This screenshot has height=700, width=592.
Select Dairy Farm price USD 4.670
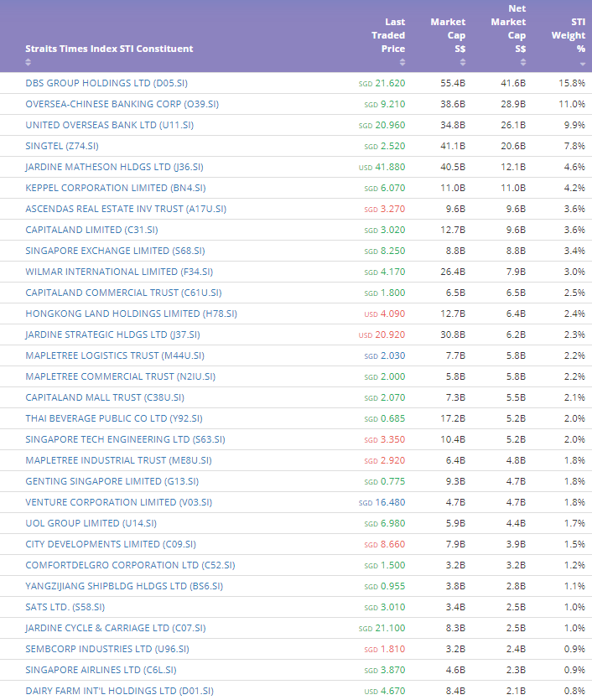tap(384, 692)
